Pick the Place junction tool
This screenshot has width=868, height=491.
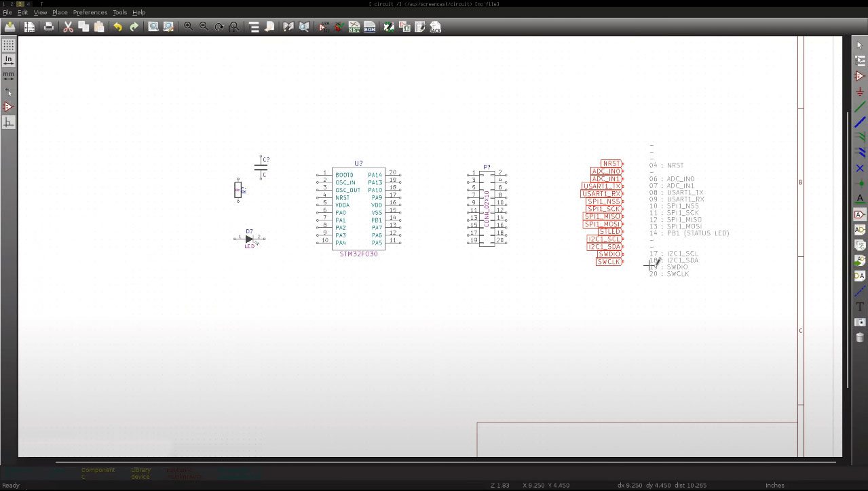(x=860, y=183)
